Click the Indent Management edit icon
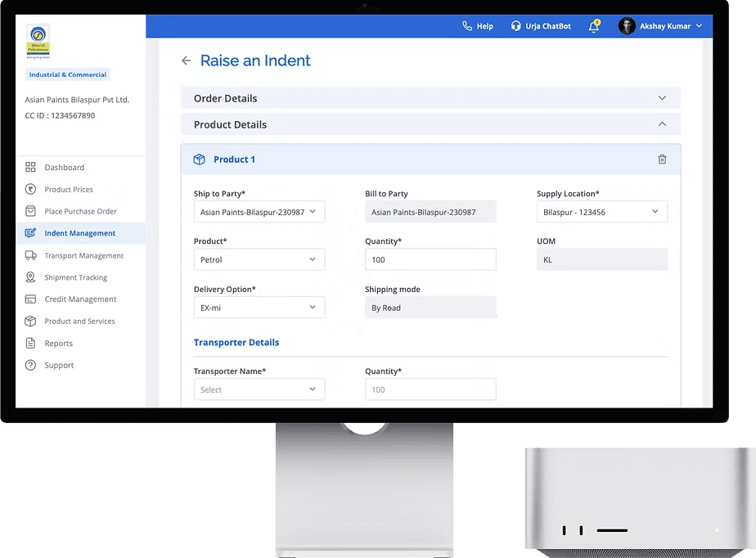This screenshot has height=558, width=756. 30,233
